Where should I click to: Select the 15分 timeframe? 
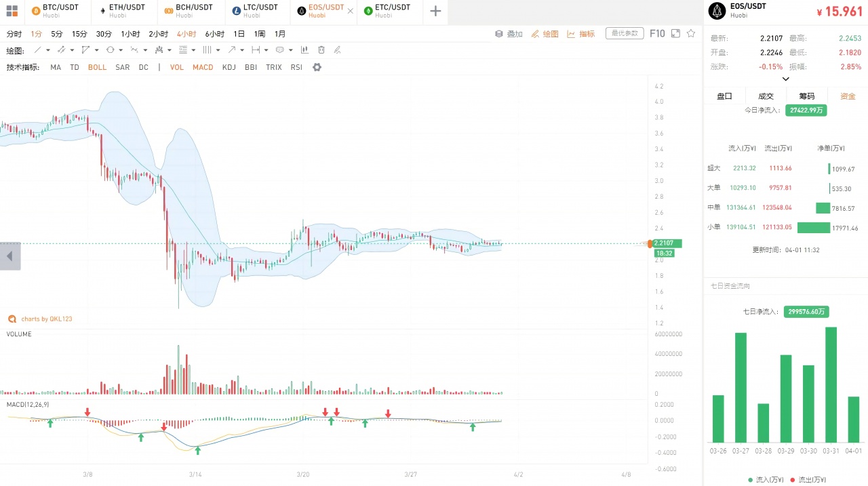(x=79, y=34)
